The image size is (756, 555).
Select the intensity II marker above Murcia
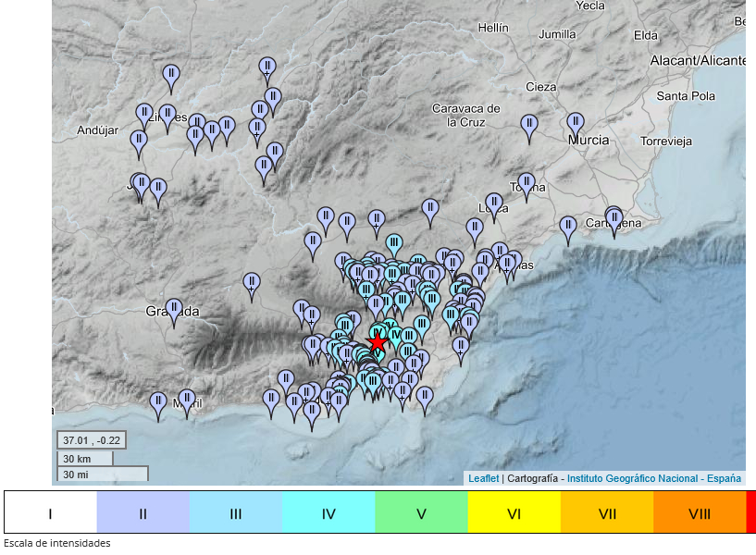(576, 123)
